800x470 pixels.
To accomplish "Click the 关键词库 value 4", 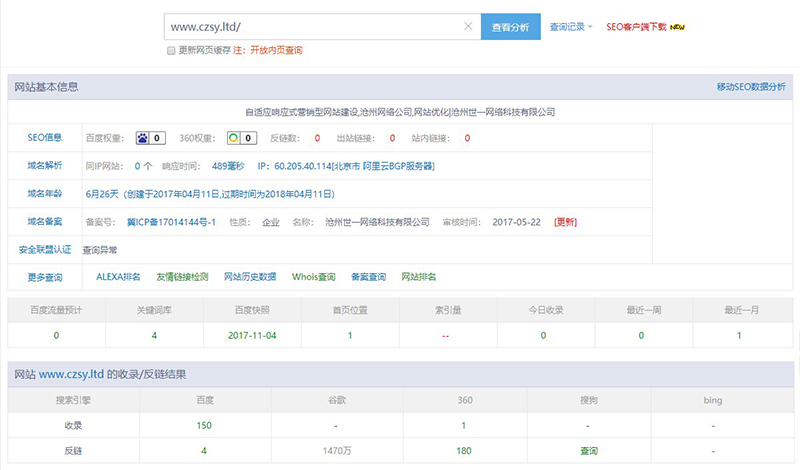I will point(154,335).
